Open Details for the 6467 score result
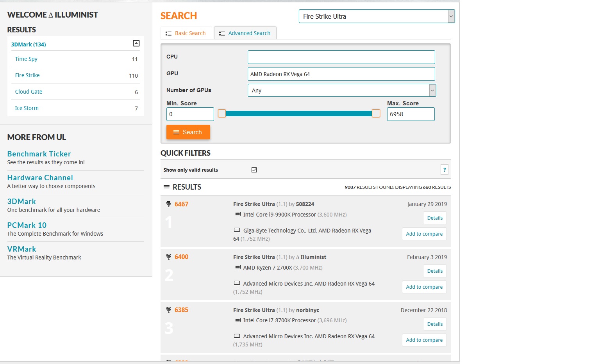600x364 pixels. (x=435, y=218)
